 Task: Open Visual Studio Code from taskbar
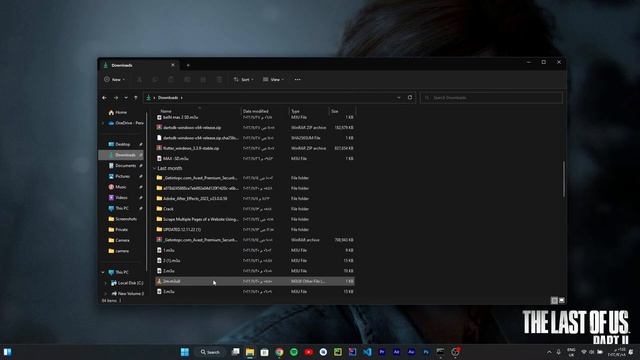point(367,352)
